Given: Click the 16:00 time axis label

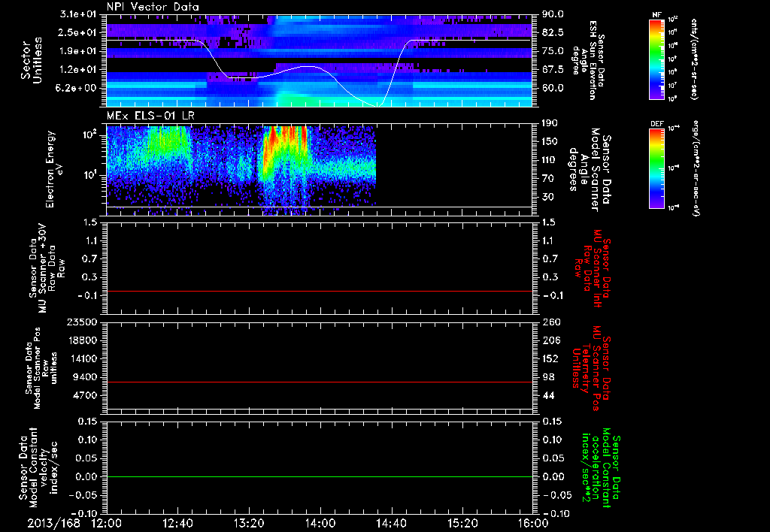Looking at the screenshot, I should pyautogui.click(x=532, y=522).
